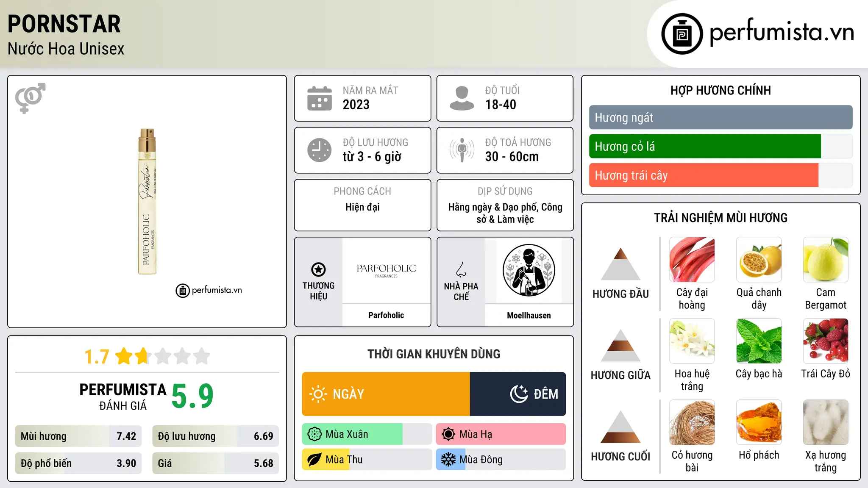
Task: Click the Hương trái cây accord bar
Action: coord(721,175)
